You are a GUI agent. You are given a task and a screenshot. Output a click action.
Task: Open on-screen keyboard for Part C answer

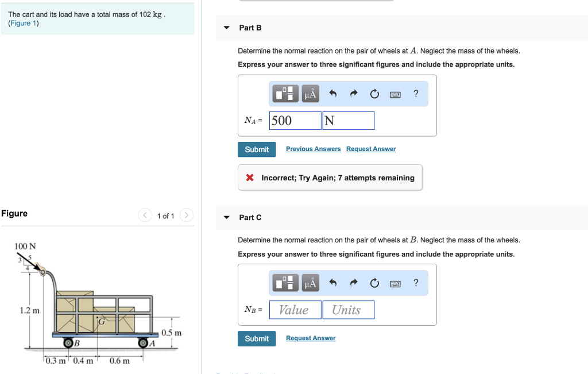point(396,283)
